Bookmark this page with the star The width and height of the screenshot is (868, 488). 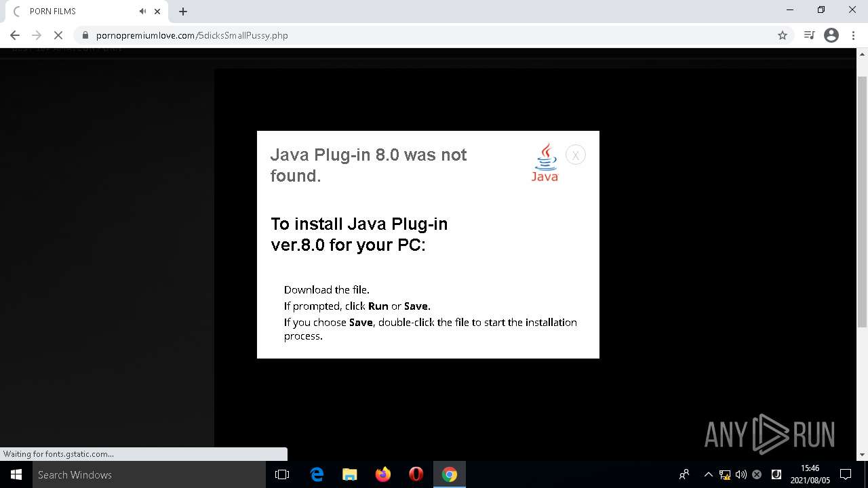click(x=783, y=35)
